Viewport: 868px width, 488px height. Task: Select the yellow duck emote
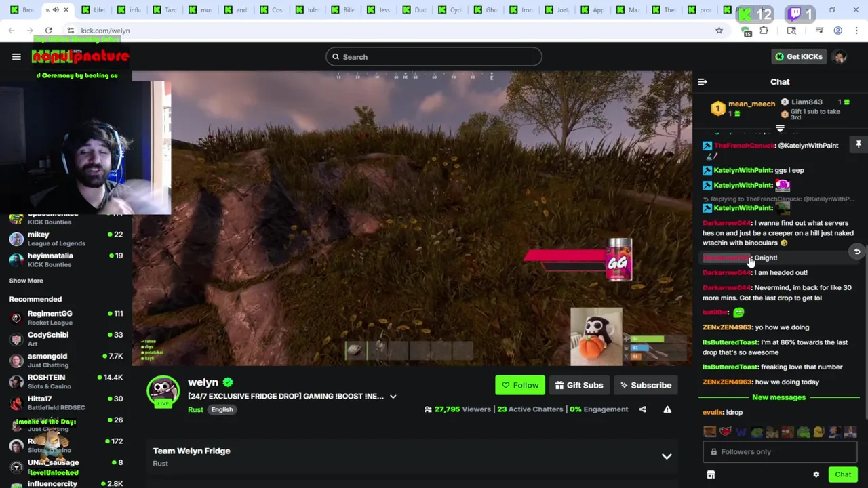point(819,432)
